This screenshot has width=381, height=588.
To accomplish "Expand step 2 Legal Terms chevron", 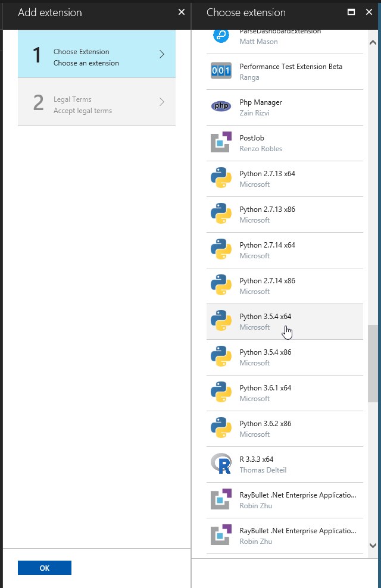I will (161, 102).
